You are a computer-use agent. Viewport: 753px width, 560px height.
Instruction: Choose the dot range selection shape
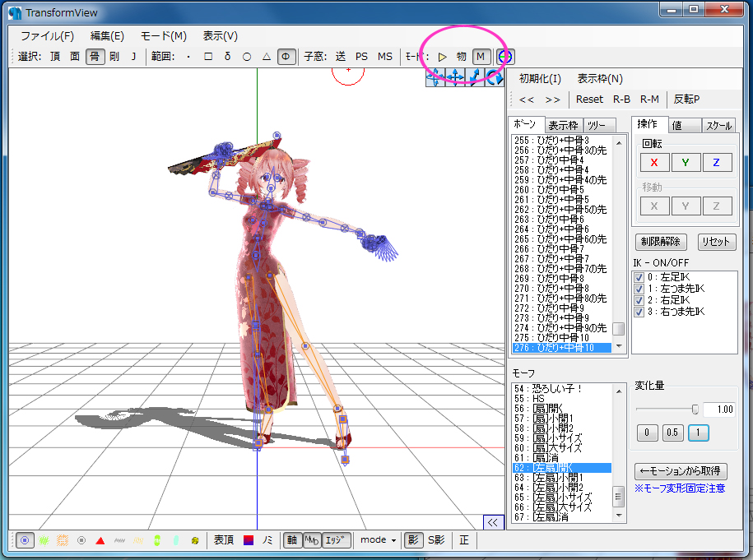point(188,57)
